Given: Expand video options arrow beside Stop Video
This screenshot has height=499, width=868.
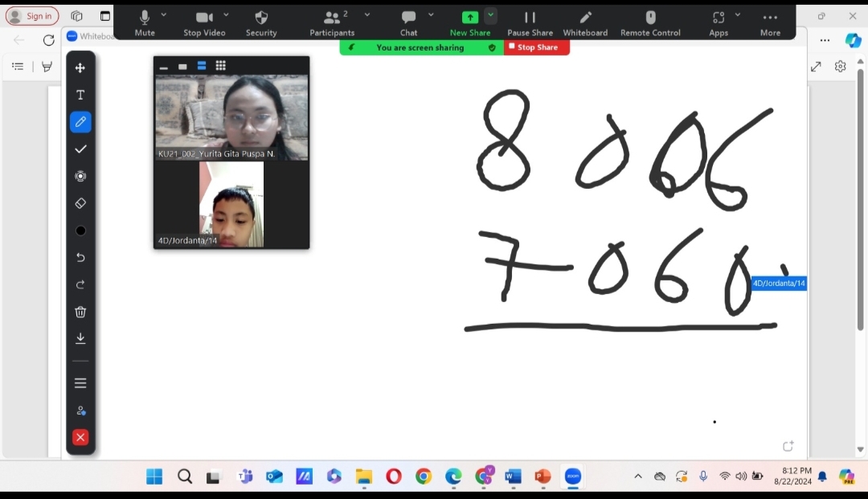Looking at the screenshot, I should (x=226, y=15).
